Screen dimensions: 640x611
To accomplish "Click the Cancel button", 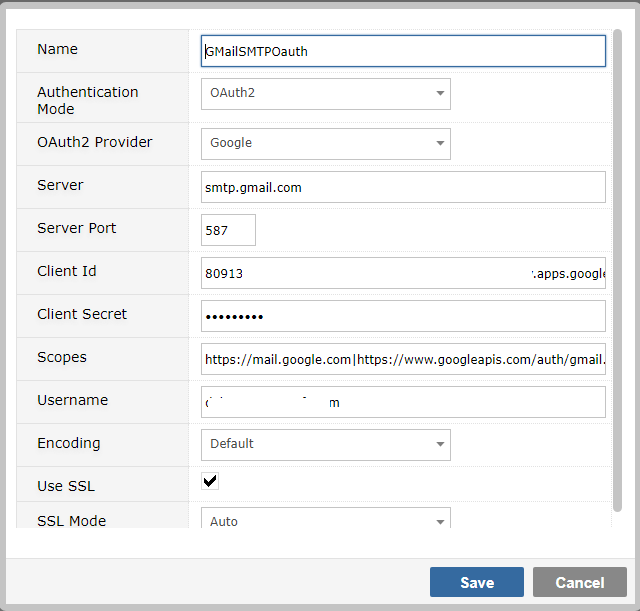I will click(x=580, y=582).
